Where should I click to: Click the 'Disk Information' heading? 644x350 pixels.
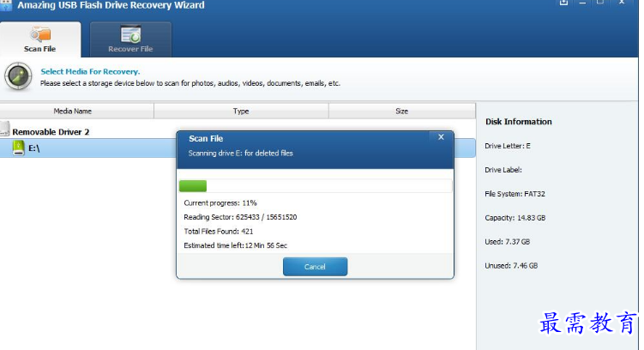tap(519, 122)
